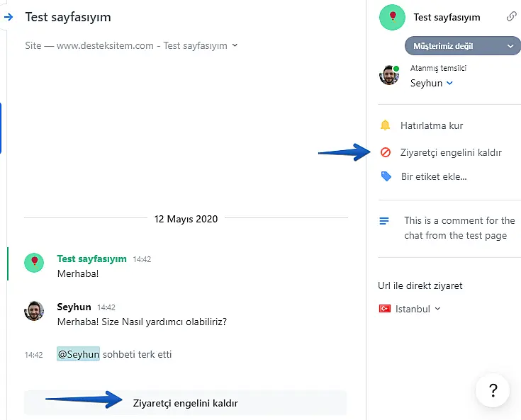This screenshot has height=420, width=521.
Task: Click the Test sayfasıyım avatar in sidebar
Action: coord(392,17)
